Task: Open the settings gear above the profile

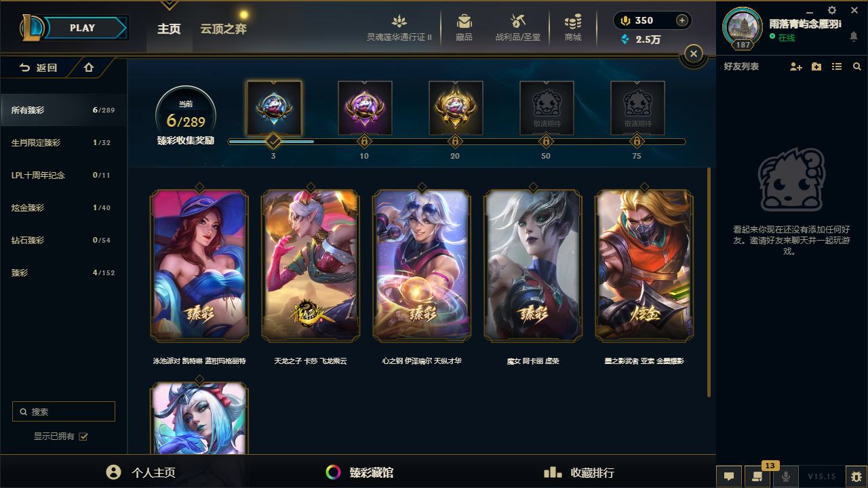Action: (x=832, y=10)
